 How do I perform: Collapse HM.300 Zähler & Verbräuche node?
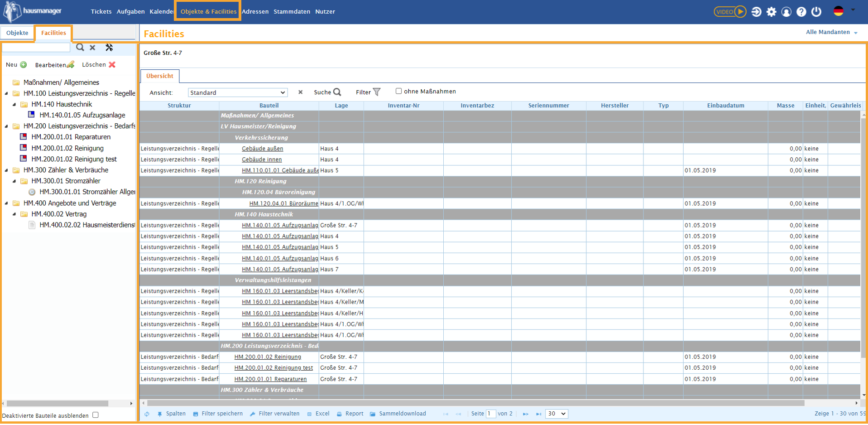point(6,170)
